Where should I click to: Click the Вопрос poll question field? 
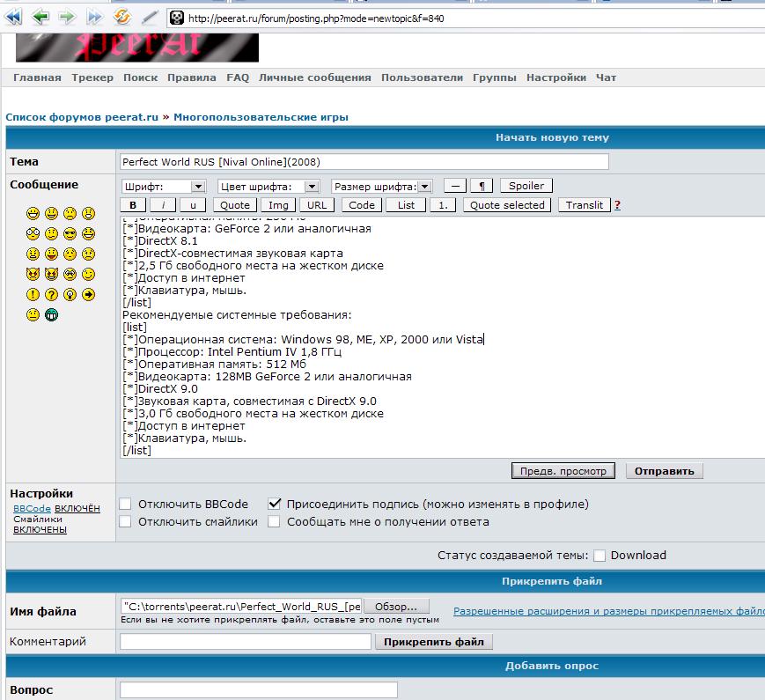coord(259,689)
